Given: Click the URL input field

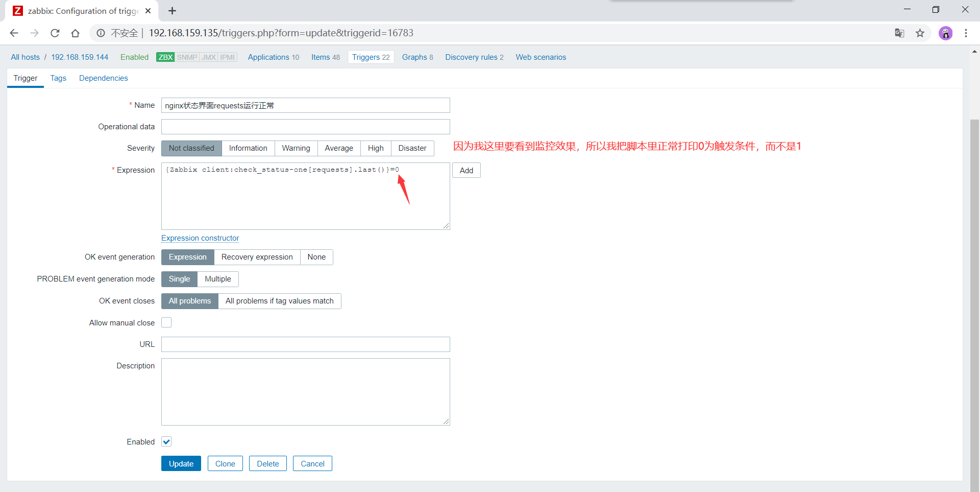Looking at the screenshot, I should pyautogui.click(x=306, y=344).
